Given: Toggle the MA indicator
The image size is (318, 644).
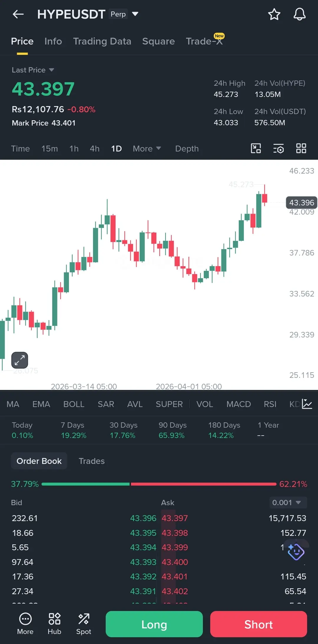Looking at the screenshot, I should [x=13, y=404].
